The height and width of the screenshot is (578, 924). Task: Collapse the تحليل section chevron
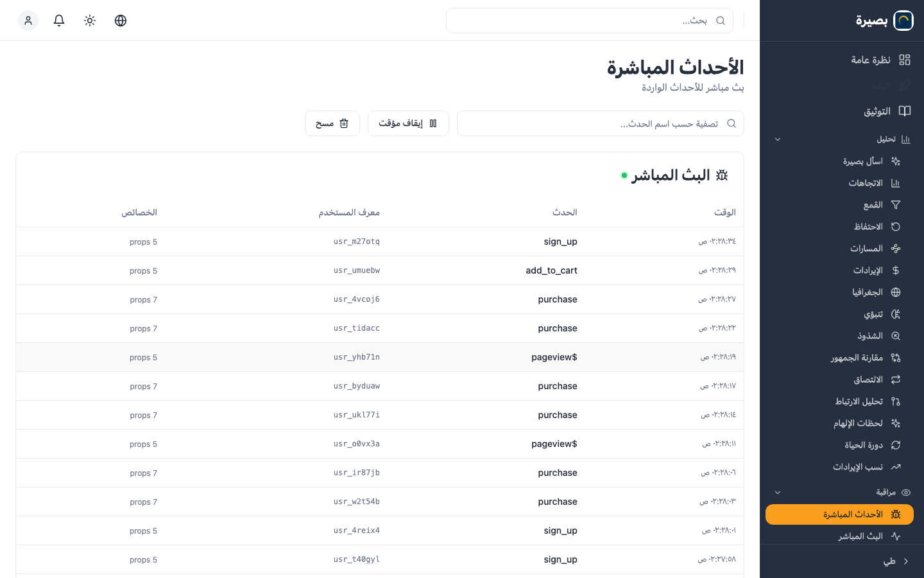tap(778, 139)
